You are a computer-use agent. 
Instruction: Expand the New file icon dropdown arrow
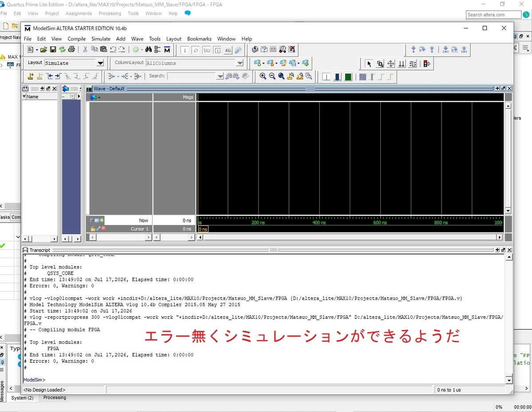pos(37,50)
